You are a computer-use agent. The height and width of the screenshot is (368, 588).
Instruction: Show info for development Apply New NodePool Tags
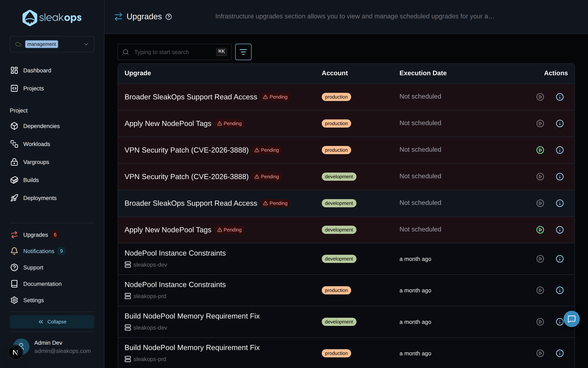[x=560, y=230]
